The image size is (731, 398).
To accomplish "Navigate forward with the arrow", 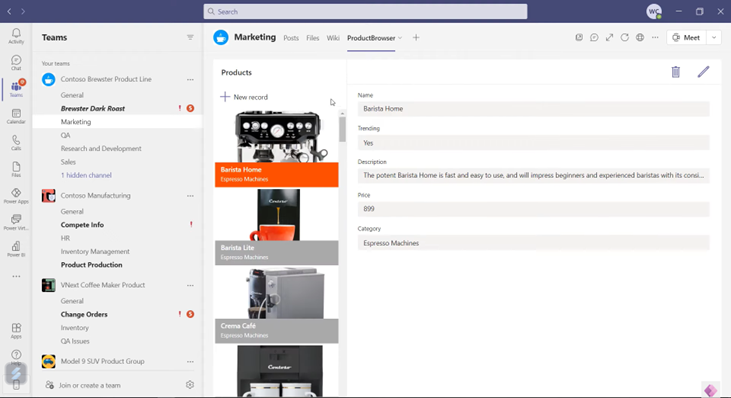I will tap(23, 11).
